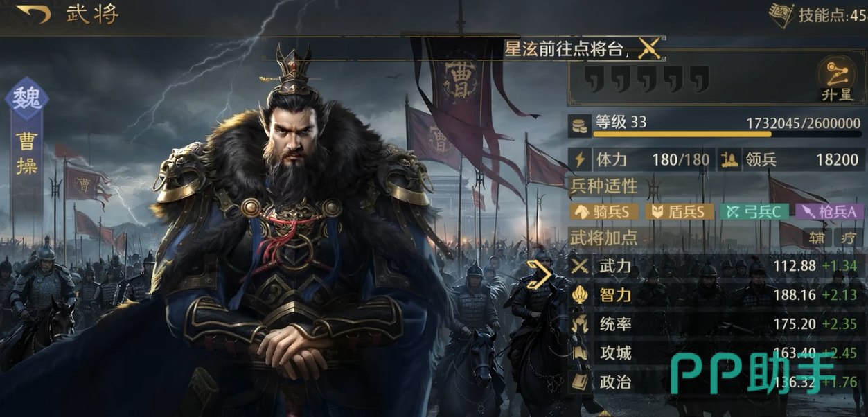Tap the 统率 stat row
The width and height of the screenshot is (868, 417).
715,324
